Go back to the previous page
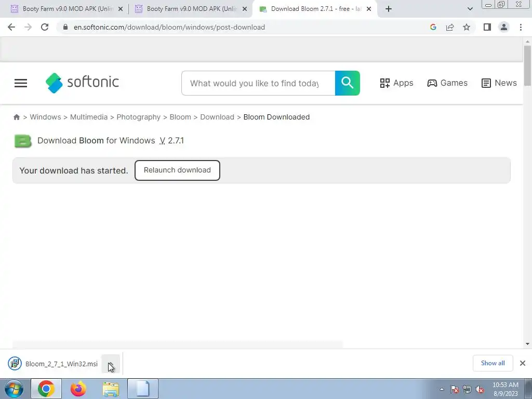The image size is (532, 399). coord(11,27)
